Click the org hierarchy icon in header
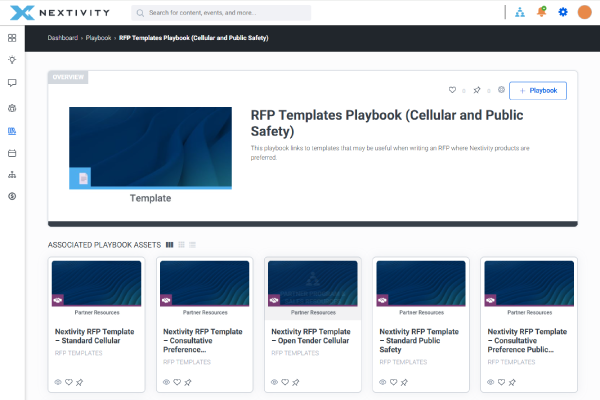 [520, 12]
